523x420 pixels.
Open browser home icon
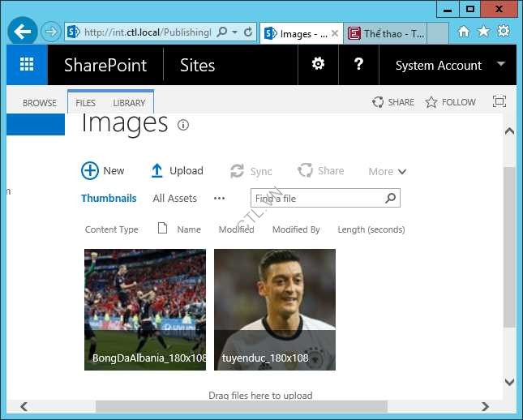(x=464, y=32)
